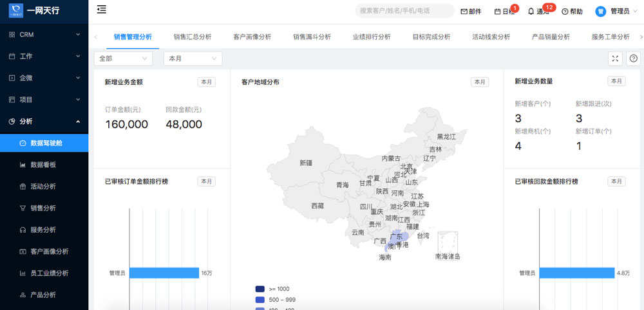Click the >= 1000 legend color swatch
Viewport: 644px width, 310px height.
(x=260, y=289)
